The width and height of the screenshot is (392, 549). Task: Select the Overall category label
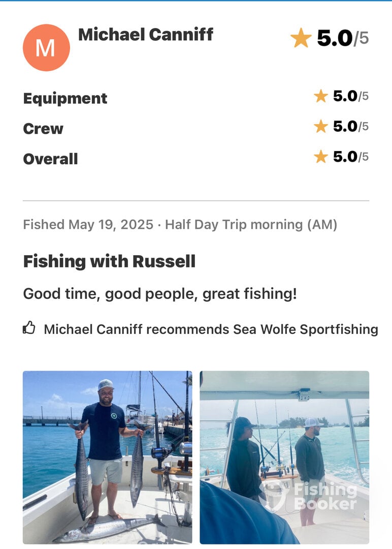(x=50, y=159)
